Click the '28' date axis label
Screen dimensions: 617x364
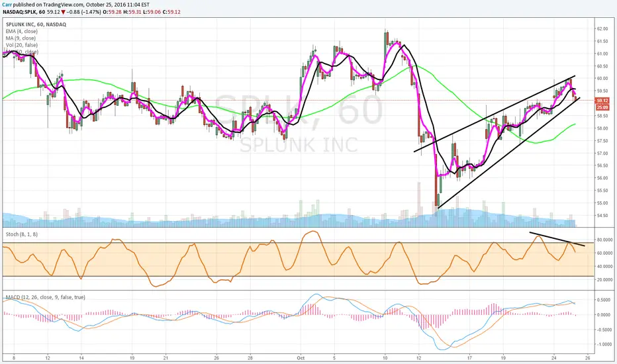(x=250, y=358)
